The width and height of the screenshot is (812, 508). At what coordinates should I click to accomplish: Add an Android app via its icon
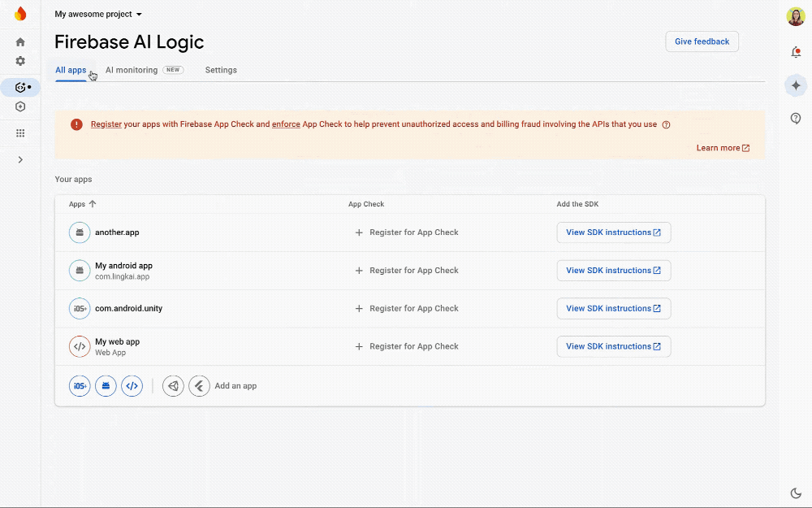(x=106, y=386)
